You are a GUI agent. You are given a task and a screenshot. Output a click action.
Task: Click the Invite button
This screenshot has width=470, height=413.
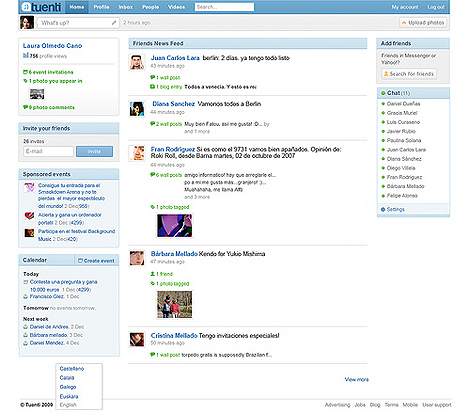[94, 151]
